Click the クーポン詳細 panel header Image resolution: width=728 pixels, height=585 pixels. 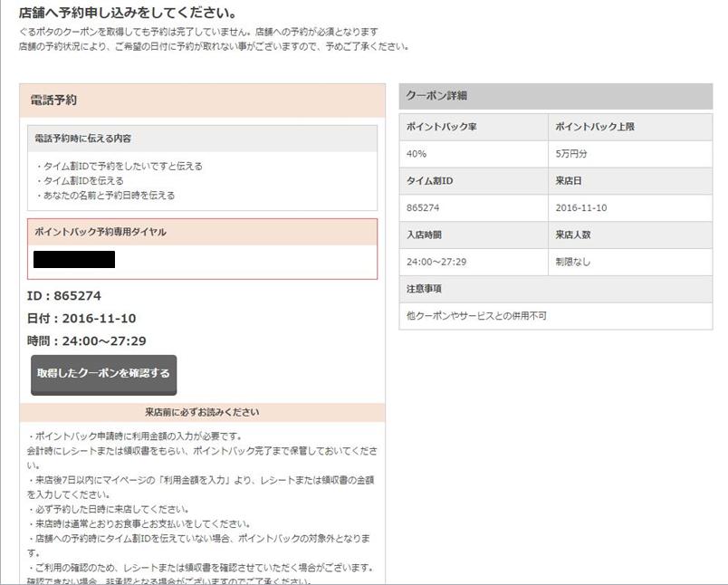pos(436,96)
